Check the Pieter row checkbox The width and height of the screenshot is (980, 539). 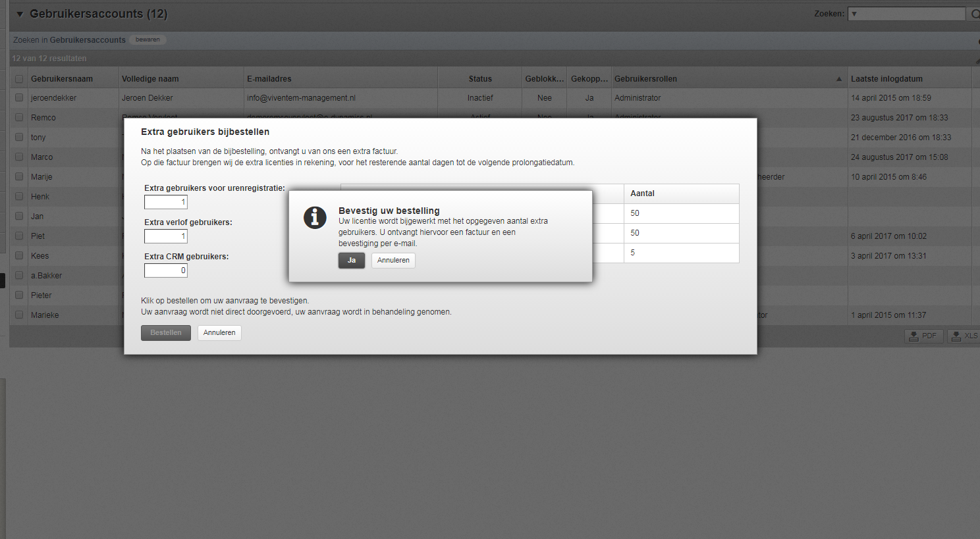[x=19, y=295]
